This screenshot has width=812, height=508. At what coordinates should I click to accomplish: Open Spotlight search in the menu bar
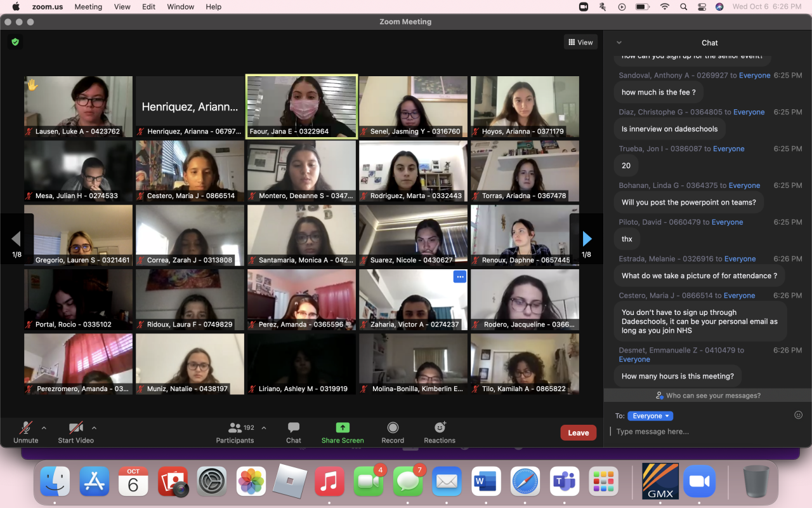pos(683,7)
